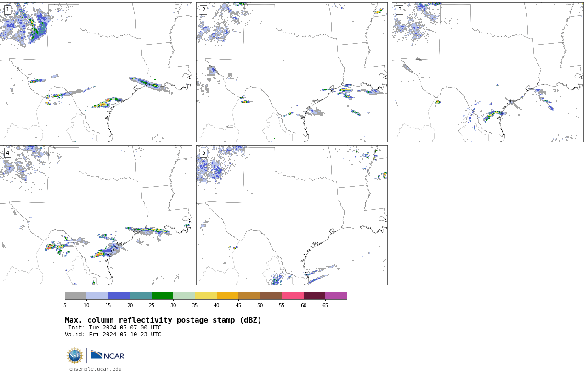Screen dimensions: 588x374
Task: Open ensemble member 5 reflectivity map
Action: 292,215
